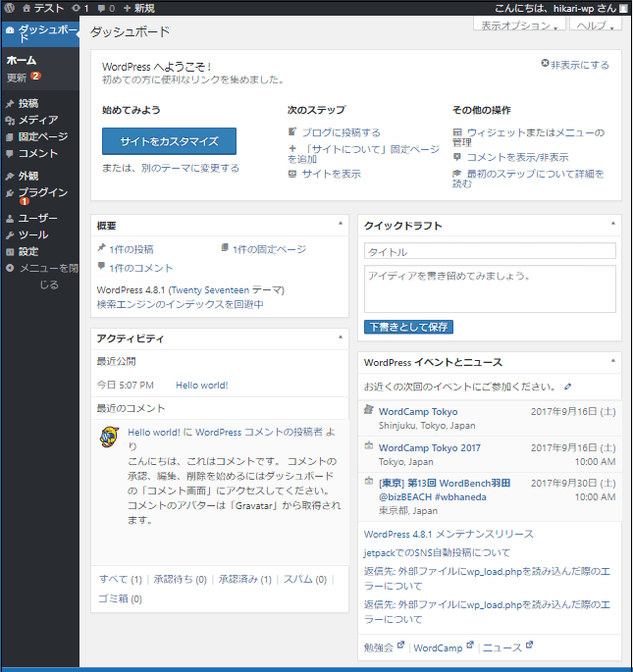Collapse the アクティビティ widget arrow
Image resolution: width=633 pixels, height=672 pixels.
point(341,337)
